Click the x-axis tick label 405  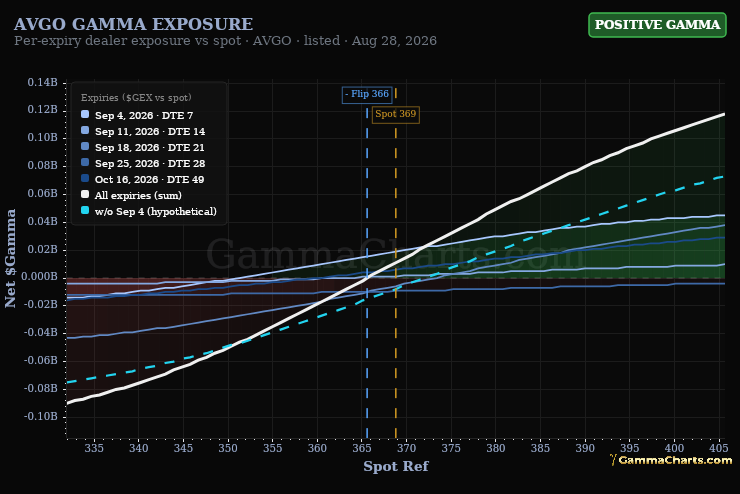(x=719, y=448)
